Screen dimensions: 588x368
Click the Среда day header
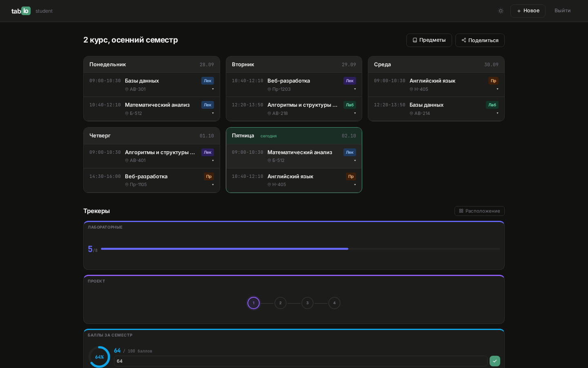coord(436,65)
